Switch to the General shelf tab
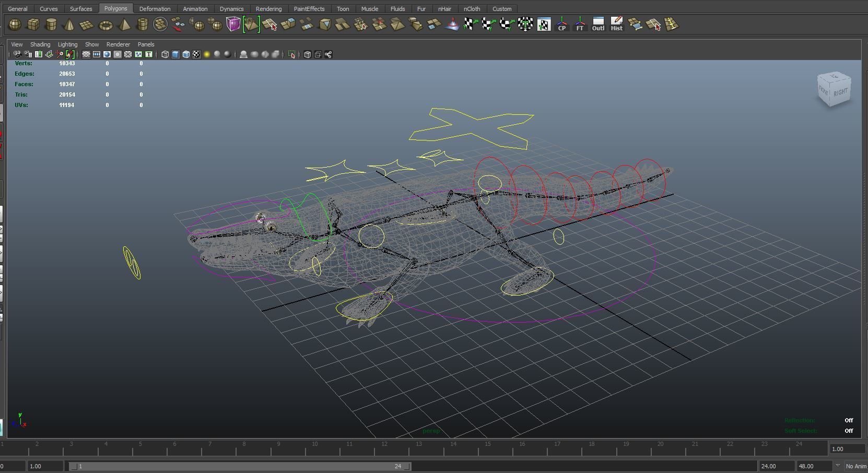This screenshot has width=868, height=473. click(18, 9)
